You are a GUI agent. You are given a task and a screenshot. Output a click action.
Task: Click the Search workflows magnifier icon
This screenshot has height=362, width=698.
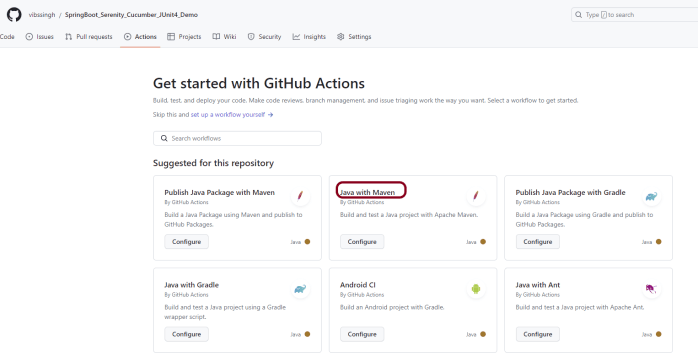(164, 138)
